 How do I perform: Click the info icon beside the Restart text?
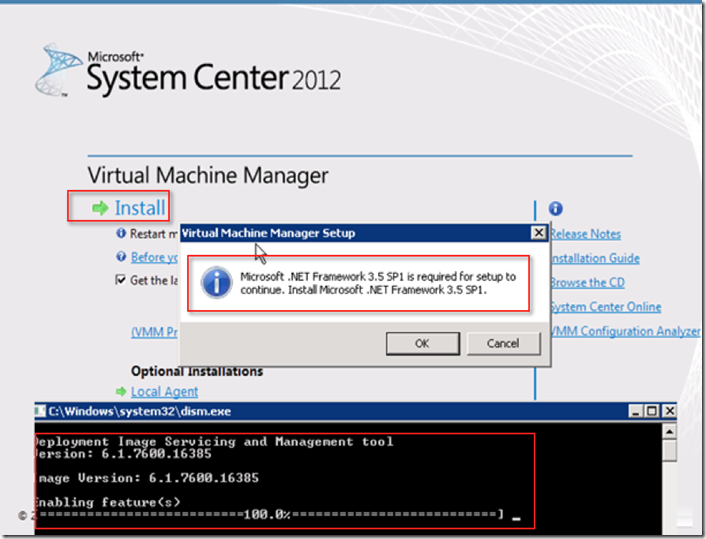tap(121, 233)
